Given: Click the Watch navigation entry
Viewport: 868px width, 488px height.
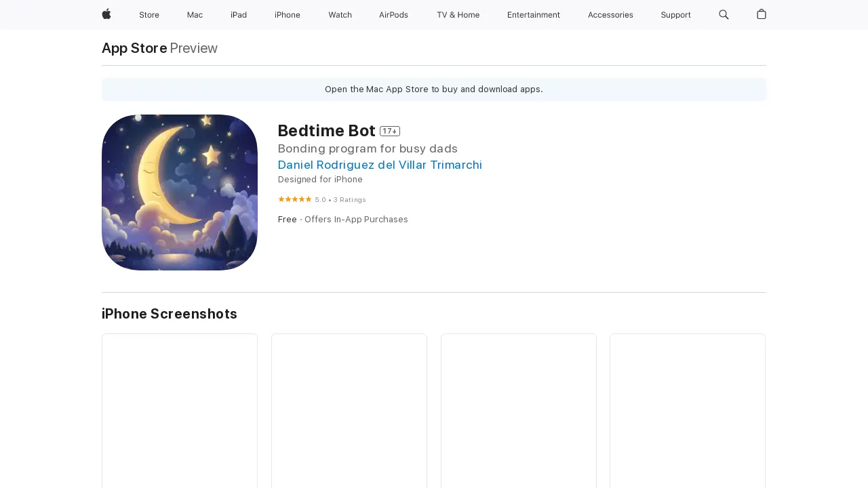Looking at the screenshot, I should tap(340, 15).
